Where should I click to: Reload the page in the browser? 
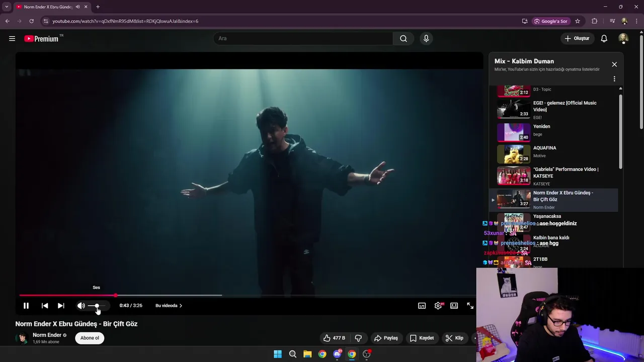pyautogui.click(x=31, y=21)
